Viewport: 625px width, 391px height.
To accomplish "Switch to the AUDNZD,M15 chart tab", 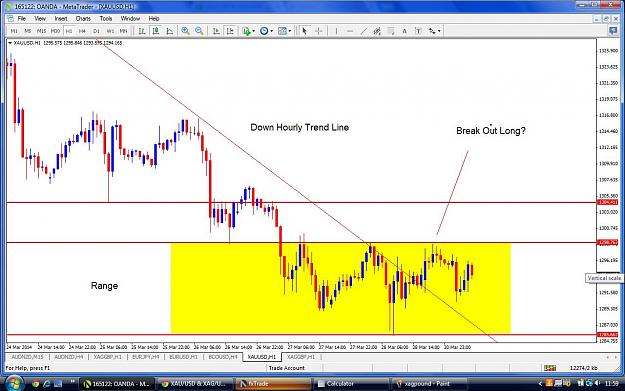I will pyautogui.click(x=27, y=357).
